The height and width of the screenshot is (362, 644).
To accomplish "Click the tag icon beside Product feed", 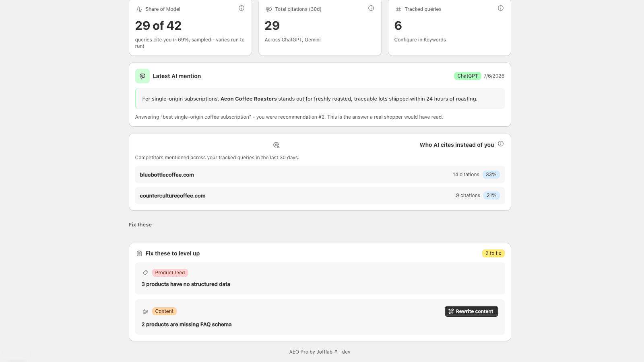I will tap(145, 273).
